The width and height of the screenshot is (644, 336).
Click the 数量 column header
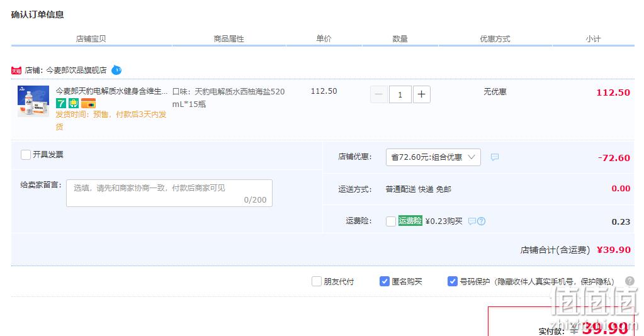point(400,38)
